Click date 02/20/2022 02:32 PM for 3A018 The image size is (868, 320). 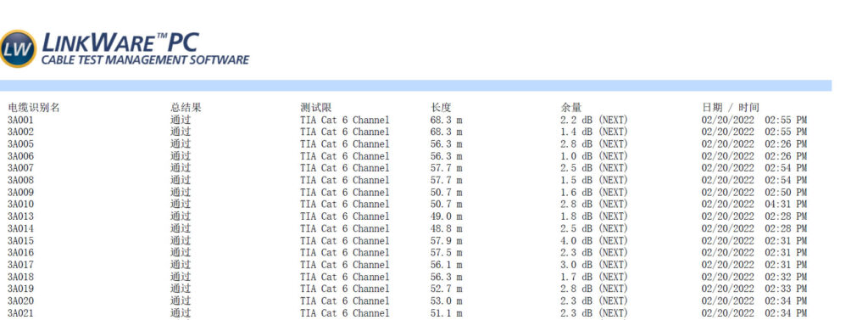(x=754, y=277)
